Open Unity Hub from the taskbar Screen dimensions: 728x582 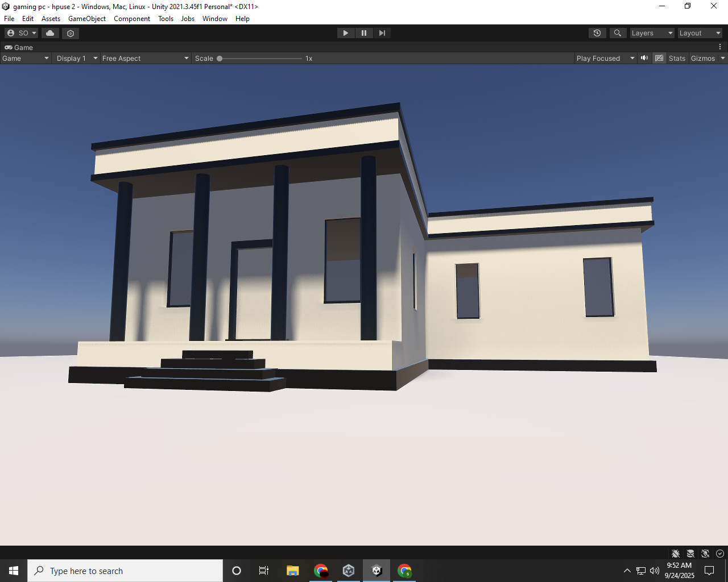[349, 571]
